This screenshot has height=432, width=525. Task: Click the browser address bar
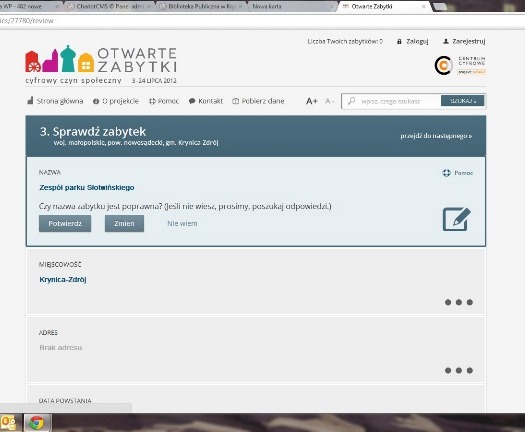pyautogui.click(x=262, y=21)
